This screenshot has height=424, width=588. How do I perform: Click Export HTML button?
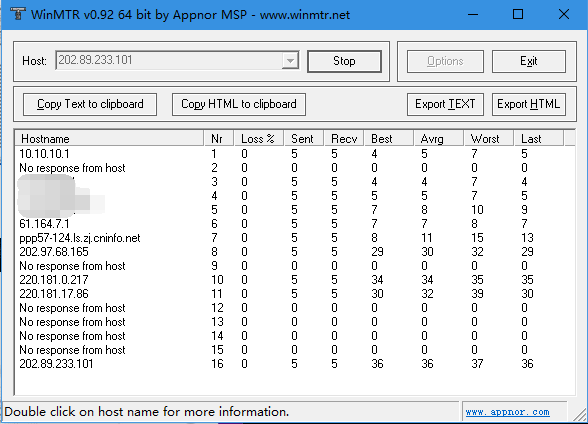click(529, 104)
